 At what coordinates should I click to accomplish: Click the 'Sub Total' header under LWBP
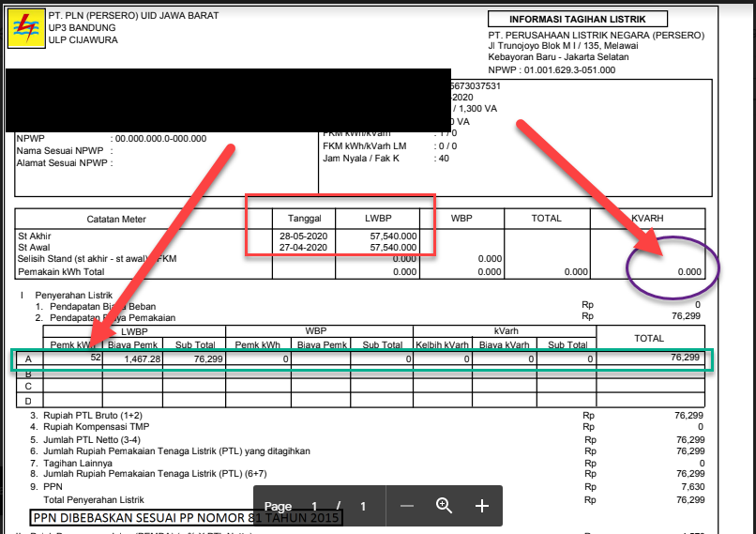(195, 344)
